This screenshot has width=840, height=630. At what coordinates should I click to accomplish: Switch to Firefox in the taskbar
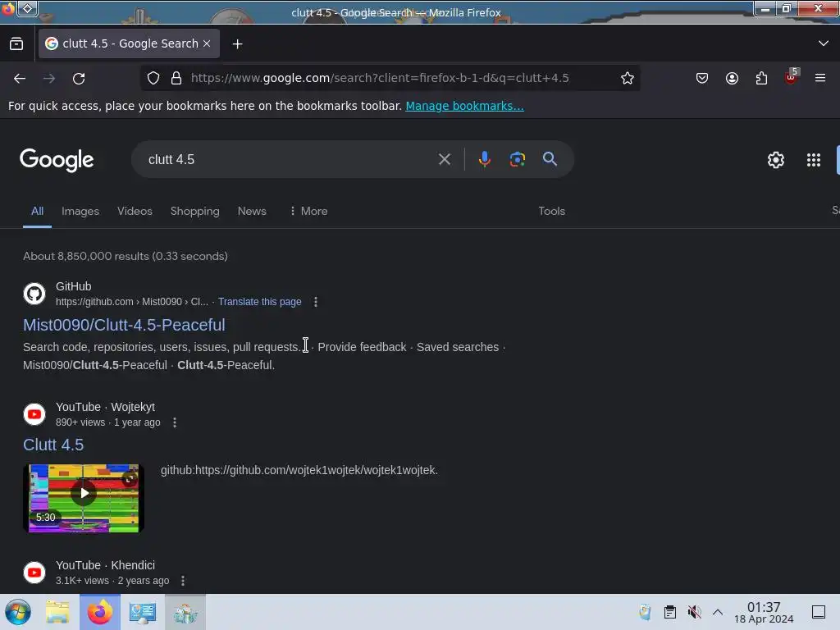click(99, 612)
